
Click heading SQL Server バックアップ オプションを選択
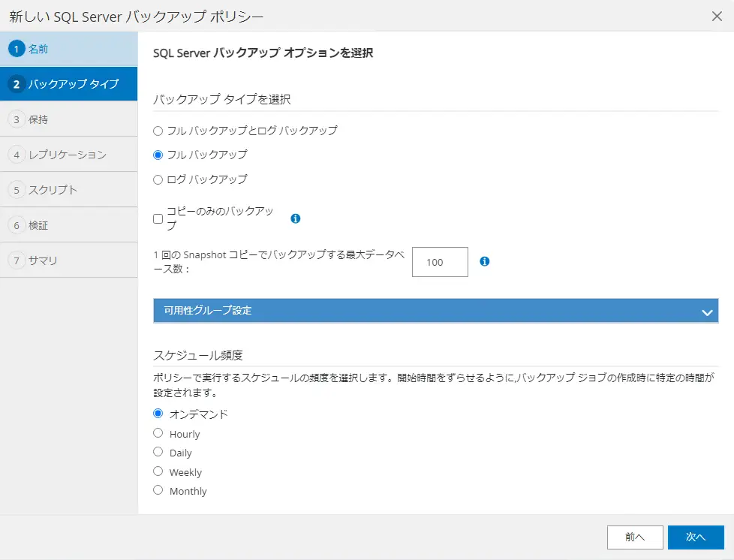point(263,53)
